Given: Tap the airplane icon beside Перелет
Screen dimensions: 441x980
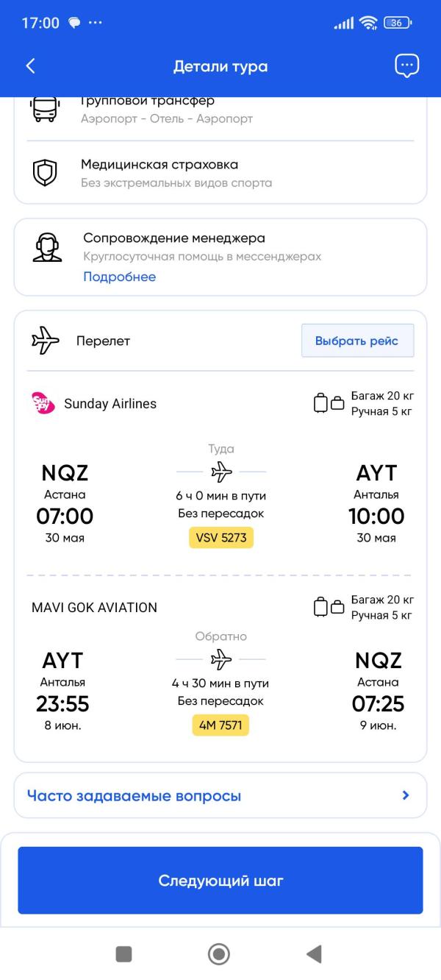Looking at the screenshot, I should 45,341.
